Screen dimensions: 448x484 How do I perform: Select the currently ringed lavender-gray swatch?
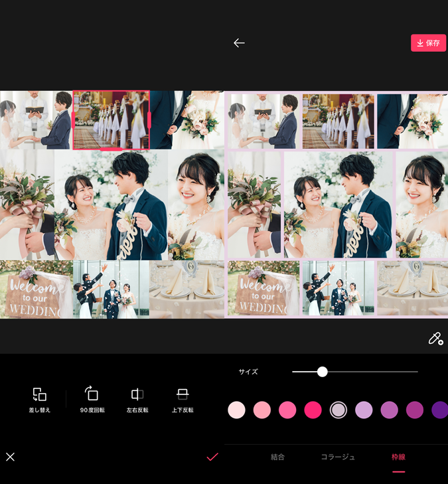click(x=338, y=410)
